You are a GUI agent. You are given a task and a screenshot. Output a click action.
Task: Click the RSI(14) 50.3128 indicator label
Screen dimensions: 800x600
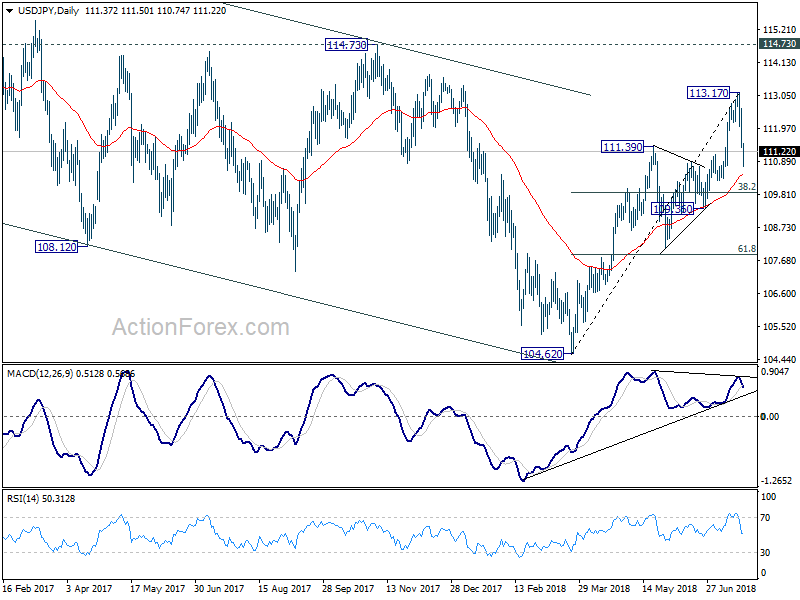pyautogui.click(x=41, y=498)
